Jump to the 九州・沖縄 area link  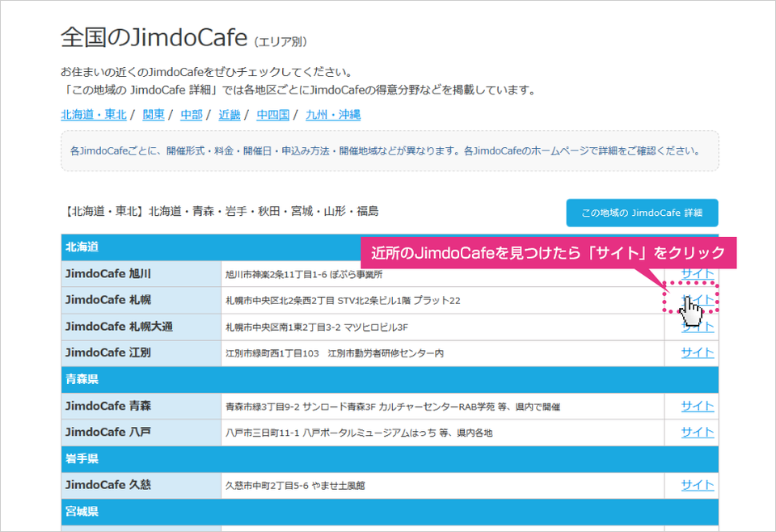333,114
